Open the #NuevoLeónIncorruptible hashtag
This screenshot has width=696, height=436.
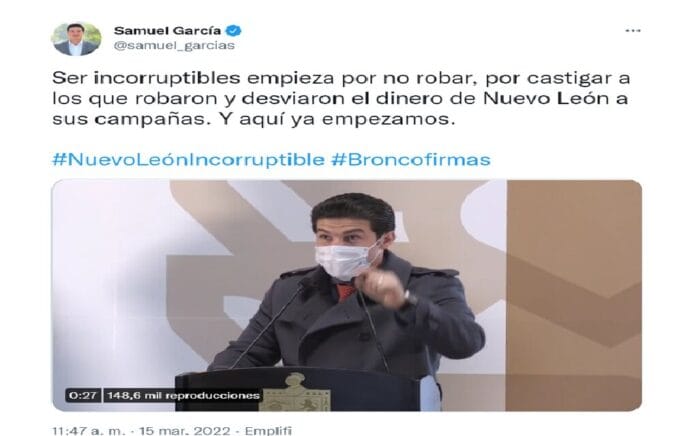point(188,159)
